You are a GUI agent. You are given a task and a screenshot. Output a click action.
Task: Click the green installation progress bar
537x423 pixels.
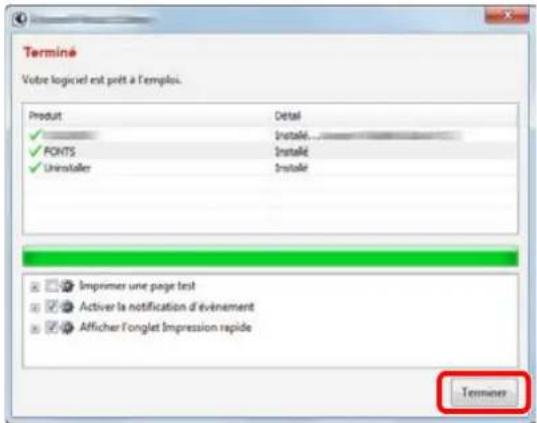[x=270, y=258]
